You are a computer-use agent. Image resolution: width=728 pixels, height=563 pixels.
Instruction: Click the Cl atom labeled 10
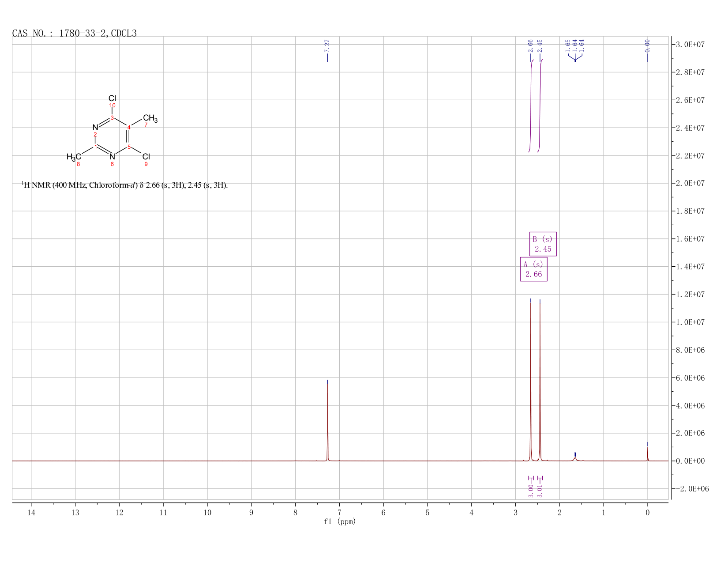point(112,98)
